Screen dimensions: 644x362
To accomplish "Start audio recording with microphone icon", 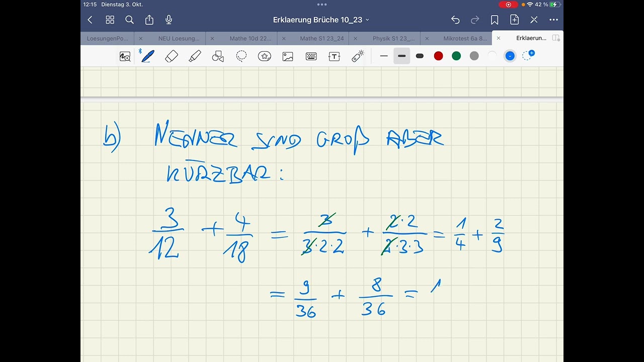I will [169, 20].
